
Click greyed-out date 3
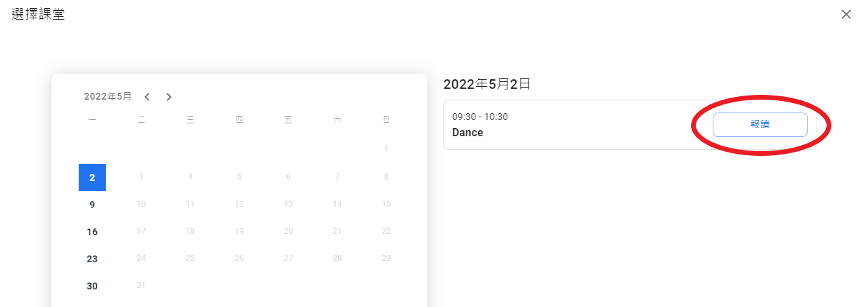pyautogui.click(x=141, y=178)
